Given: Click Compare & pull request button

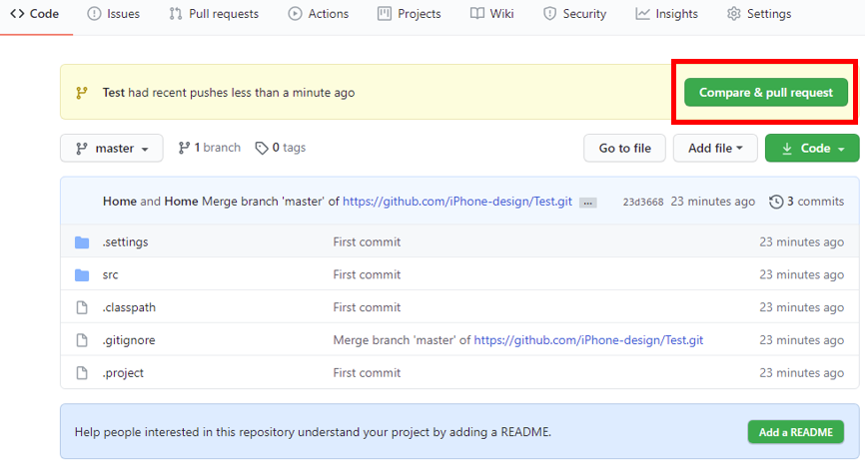Looking at the screenshot, I should (x=765, y=93).
